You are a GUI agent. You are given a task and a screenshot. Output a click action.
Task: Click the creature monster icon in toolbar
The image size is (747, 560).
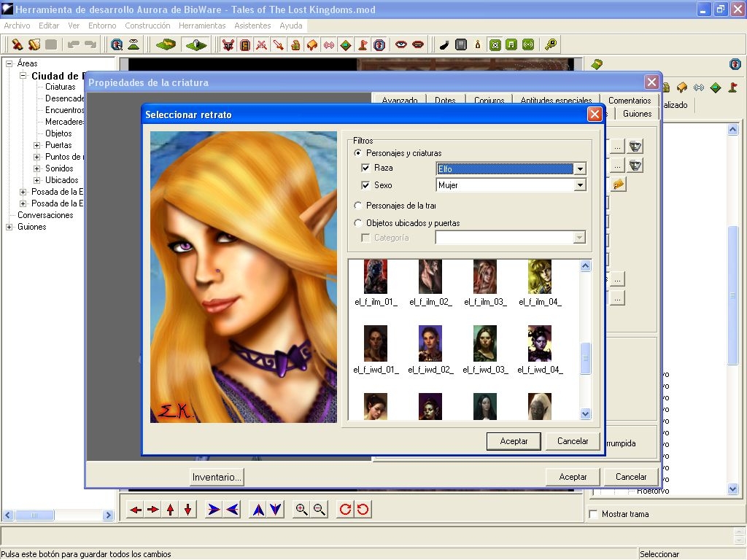click(x=228, y=44)
